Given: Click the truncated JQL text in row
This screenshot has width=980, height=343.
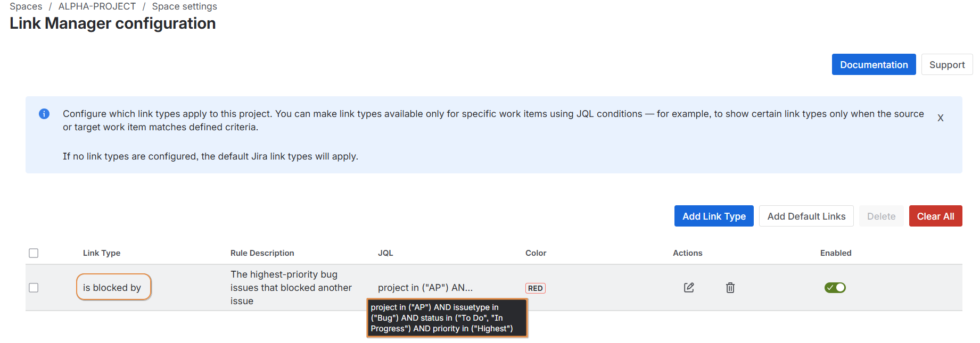Looking at the screenshot, I should pos(425,288).
